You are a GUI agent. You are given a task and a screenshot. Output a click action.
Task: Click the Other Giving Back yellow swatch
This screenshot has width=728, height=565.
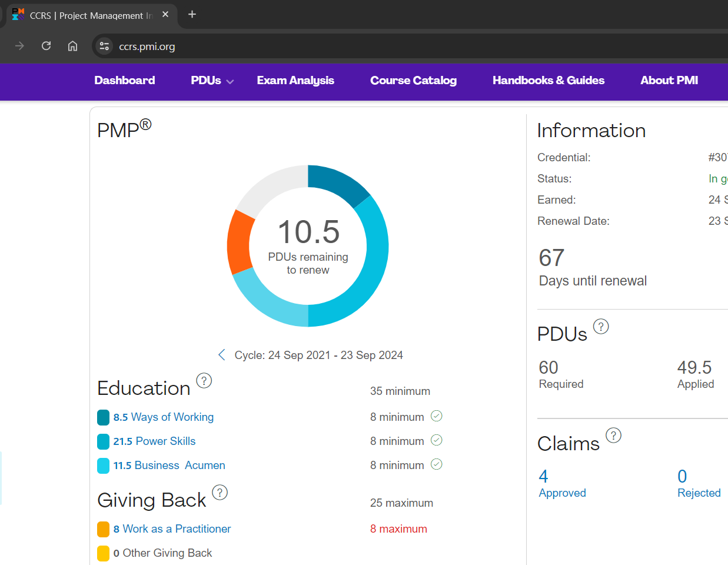point(103,553)
